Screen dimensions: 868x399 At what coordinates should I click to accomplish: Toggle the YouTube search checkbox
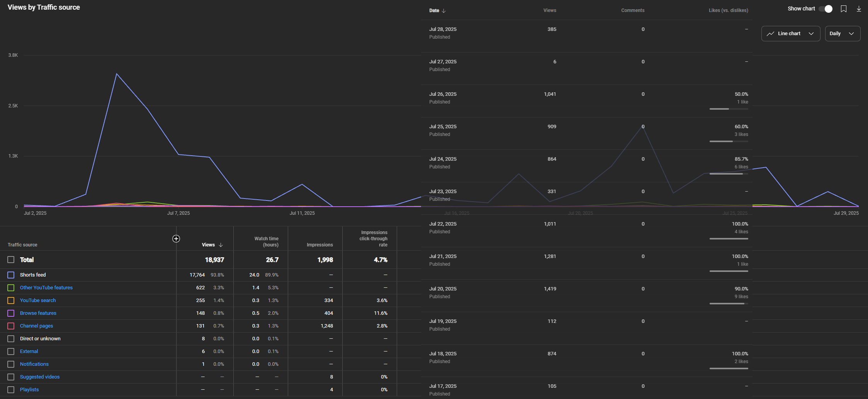pyautogui.click(x=11, y=301)
